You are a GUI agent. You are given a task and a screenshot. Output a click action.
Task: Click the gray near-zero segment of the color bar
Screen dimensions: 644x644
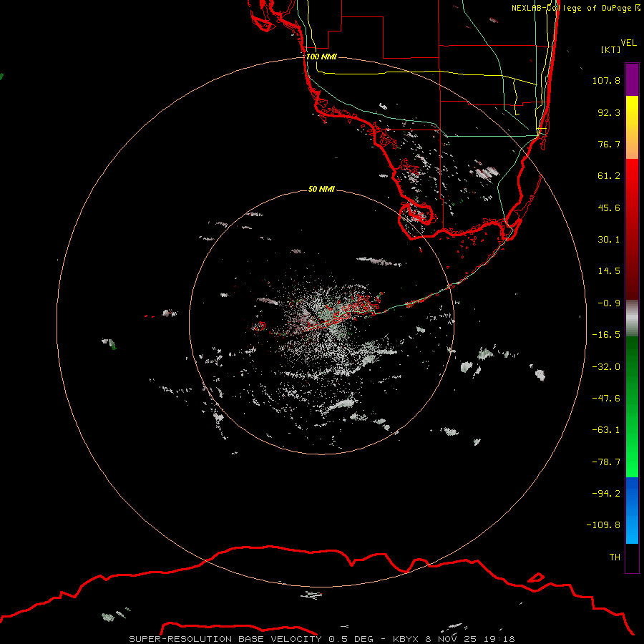(632, 318)
